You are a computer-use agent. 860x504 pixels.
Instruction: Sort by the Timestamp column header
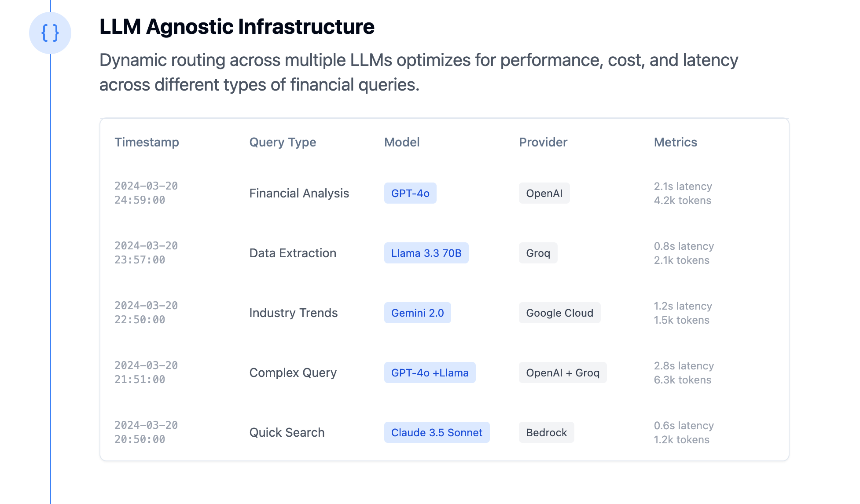(x=147, y=142)
